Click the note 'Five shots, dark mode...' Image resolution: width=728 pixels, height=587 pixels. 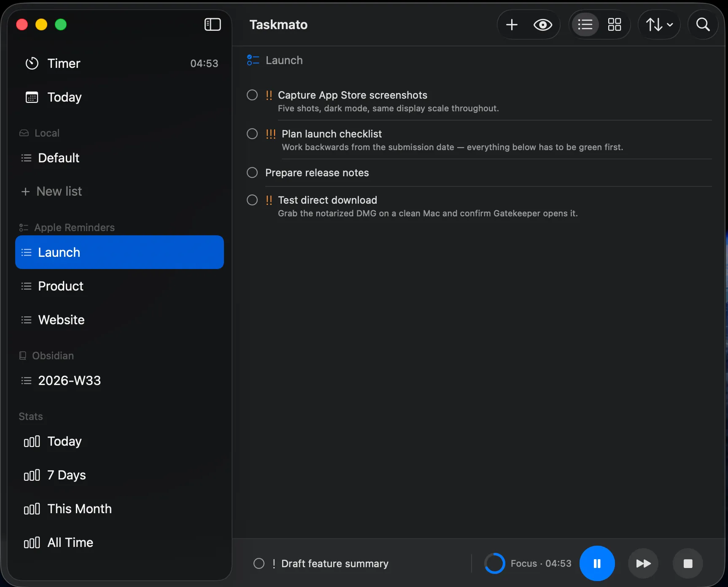click(x=388, y=108)
